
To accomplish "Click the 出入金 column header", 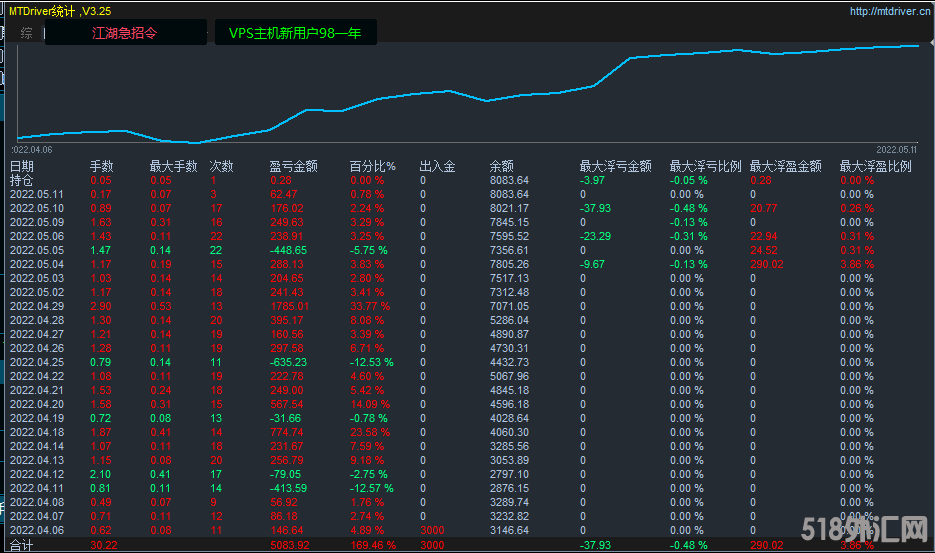I will pyautogui.click(x=437, y=167).
